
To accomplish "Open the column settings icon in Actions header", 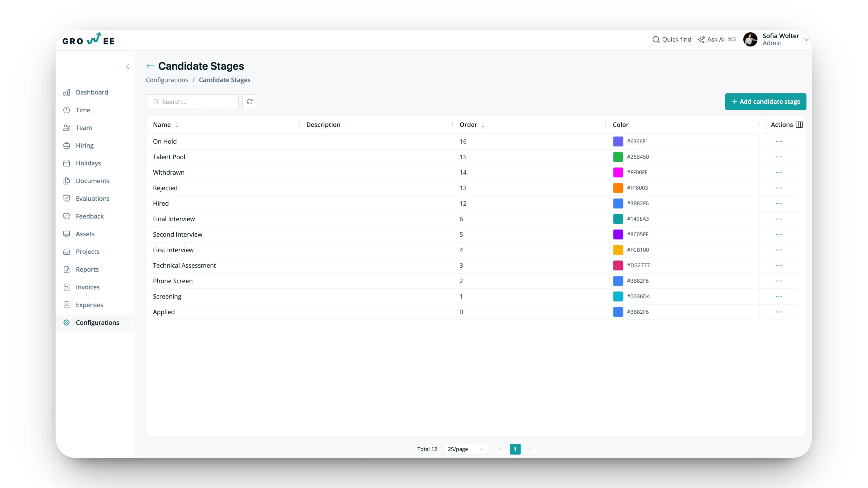I will coord(799,125).
